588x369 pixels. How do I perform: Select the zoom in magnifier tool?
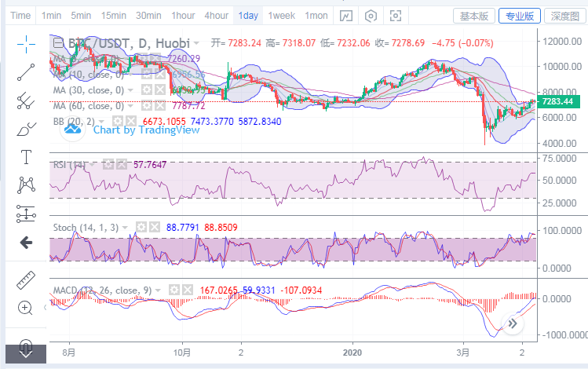tap(25, 309)
